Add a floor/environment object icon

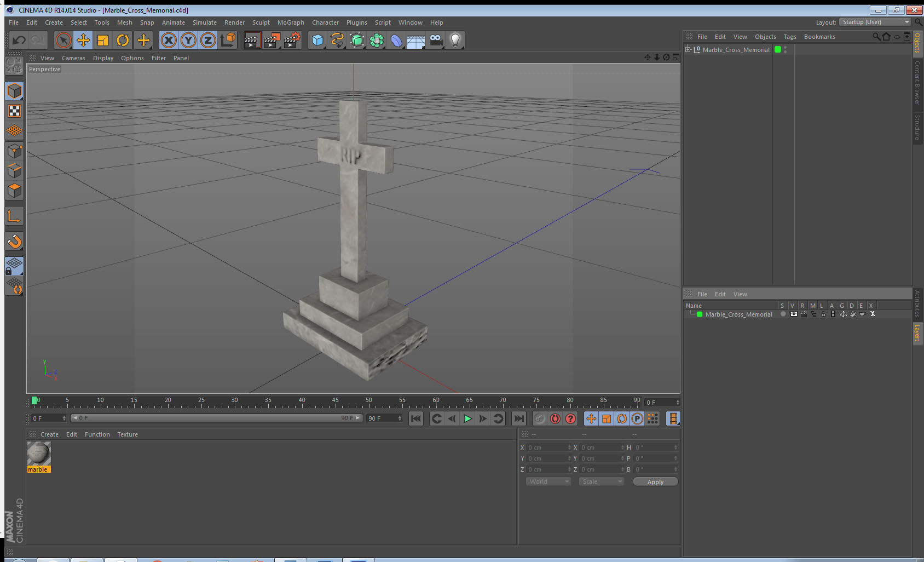coord(416,41)
